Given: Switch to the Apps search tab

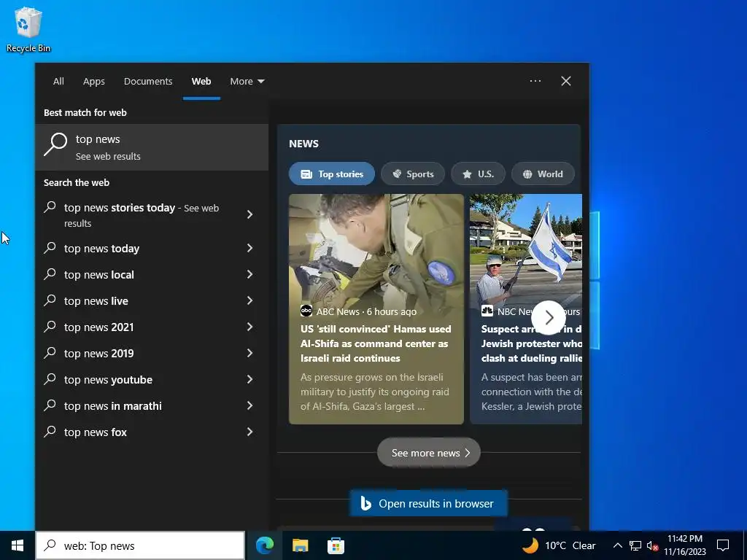Looking at the screenshot, I should click(94, 82).
